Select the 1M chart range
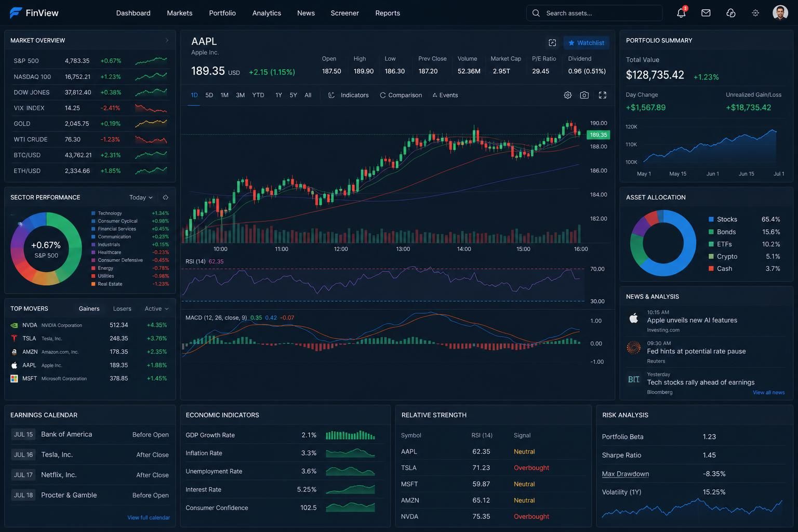Viewport: 798px width, 532px height. click(x=224, y=95)
